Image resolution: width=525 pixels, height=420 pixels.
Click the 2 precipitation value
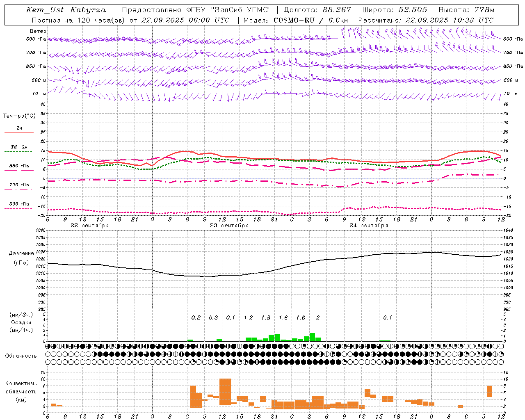click(318, 318)
